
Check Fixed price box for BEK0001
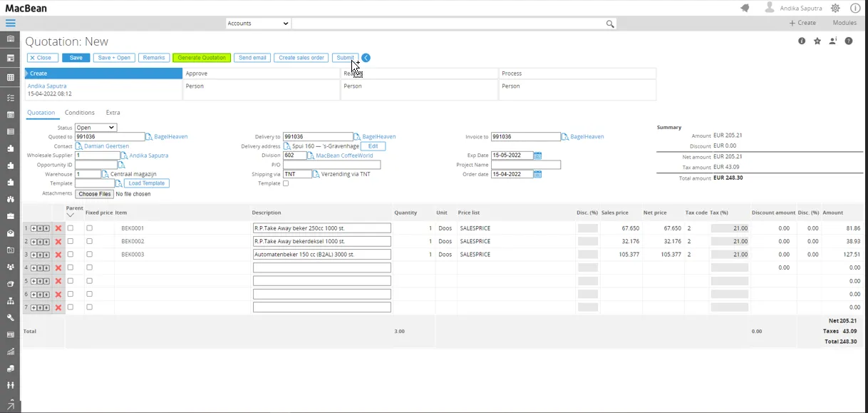click(89, 228)
